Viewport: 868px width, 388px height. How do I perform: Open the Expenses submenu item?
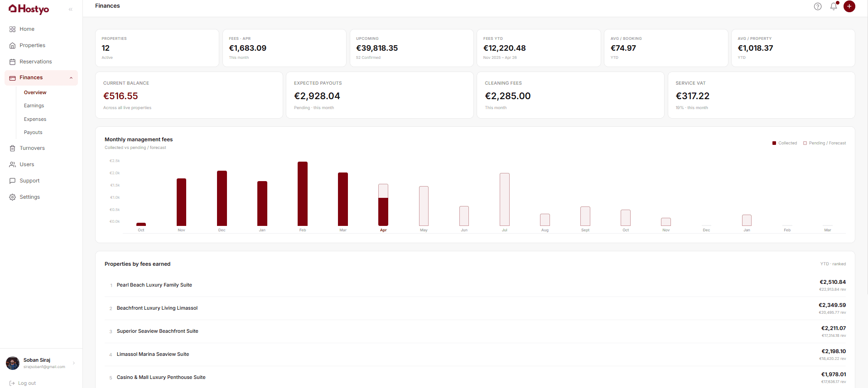pyautogui.click(x=35, y=119)
